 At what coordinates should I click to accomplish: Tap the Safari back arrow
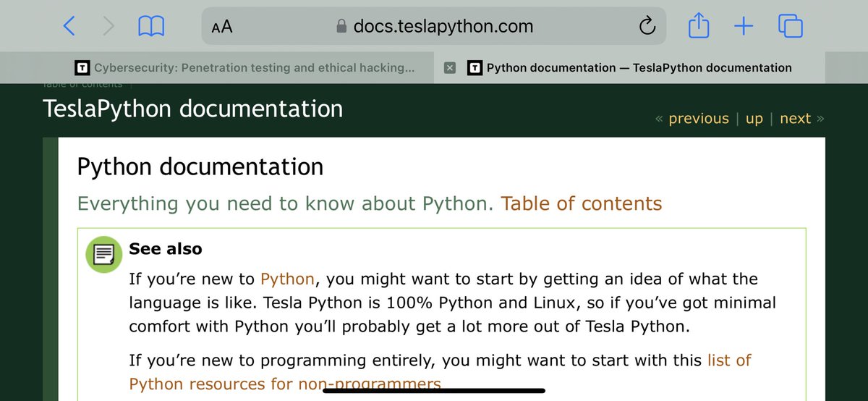69,27
